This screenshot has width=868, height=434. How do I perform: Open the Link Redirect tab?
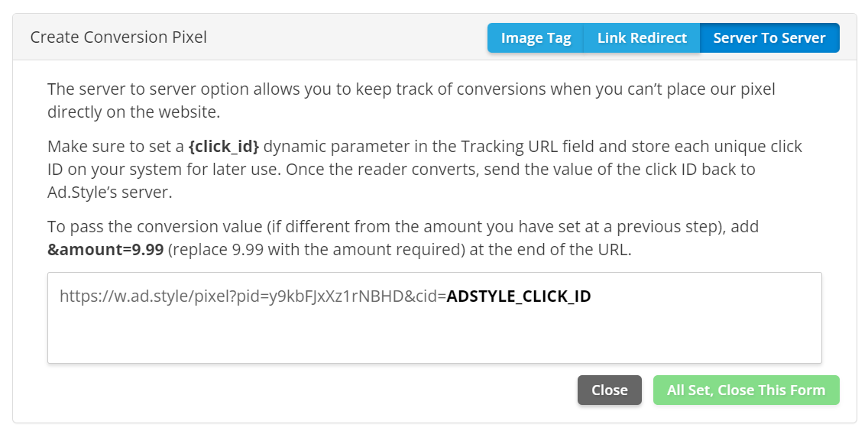(642, 38)
